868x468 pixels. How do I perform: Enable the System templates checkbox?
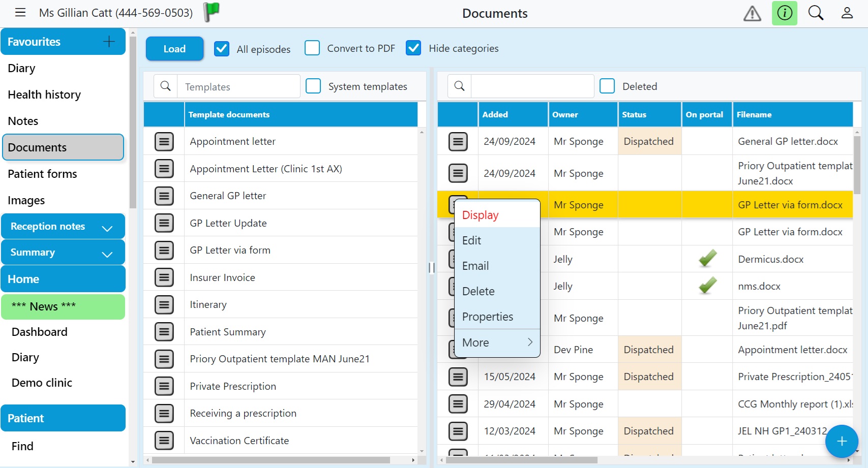313,86
